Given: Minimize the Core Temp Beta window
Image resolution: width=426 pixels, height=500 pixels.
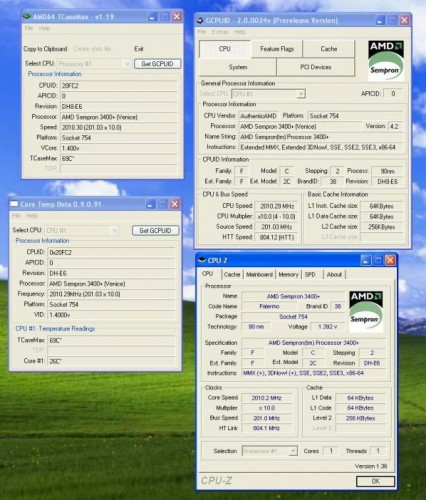Looking at the screenshot, I should coord(150,204).
